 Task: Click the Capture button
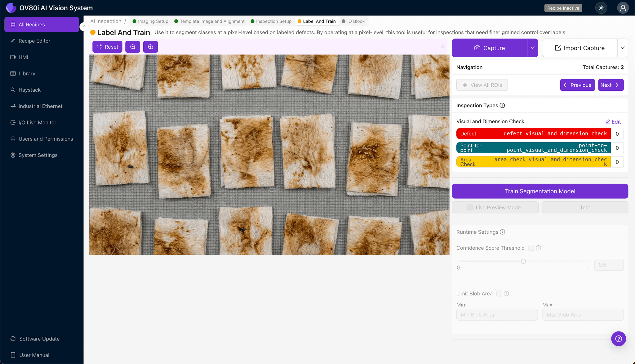click(489, 48)
